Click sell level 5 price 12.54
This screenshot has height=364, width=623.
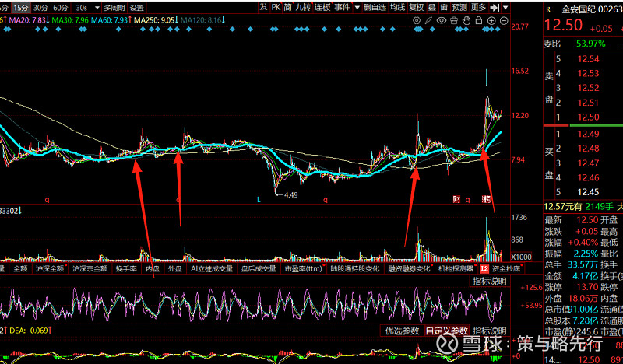point(588,59)
